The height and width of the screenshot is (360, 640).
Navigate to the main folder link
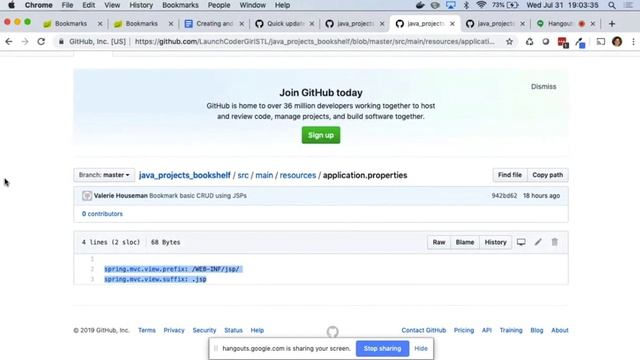tap(264, 175)
